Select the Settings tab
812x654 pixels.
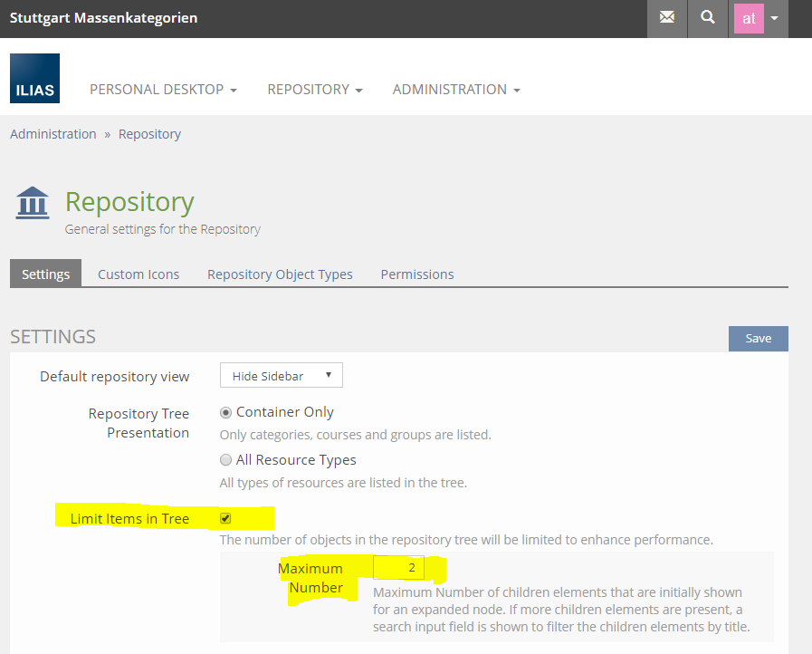coord(46,274)
